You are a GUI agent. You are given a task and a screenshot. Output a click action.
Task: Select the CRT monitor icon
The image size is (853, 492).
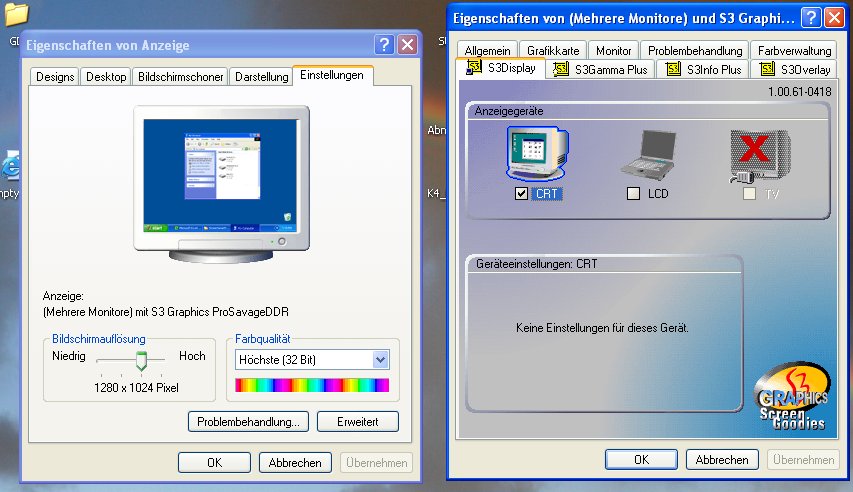point(540,155)
